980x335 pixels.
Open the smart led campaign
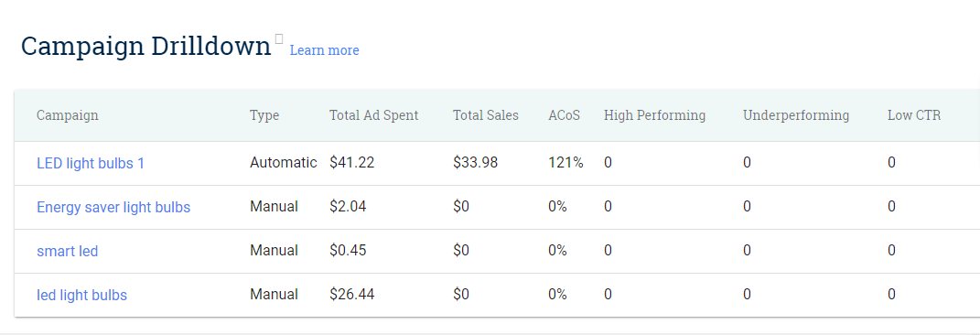click(x=68, y=251)
